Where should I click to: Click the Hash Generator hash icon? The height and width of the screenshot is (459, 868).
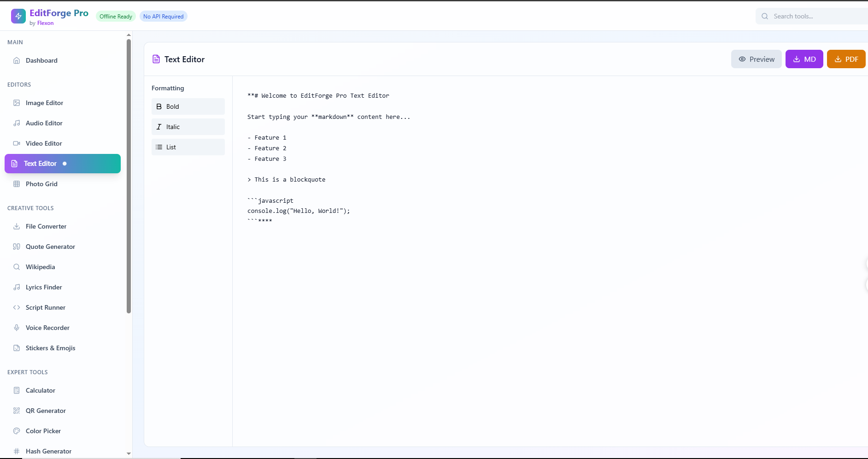coord(17,451)
